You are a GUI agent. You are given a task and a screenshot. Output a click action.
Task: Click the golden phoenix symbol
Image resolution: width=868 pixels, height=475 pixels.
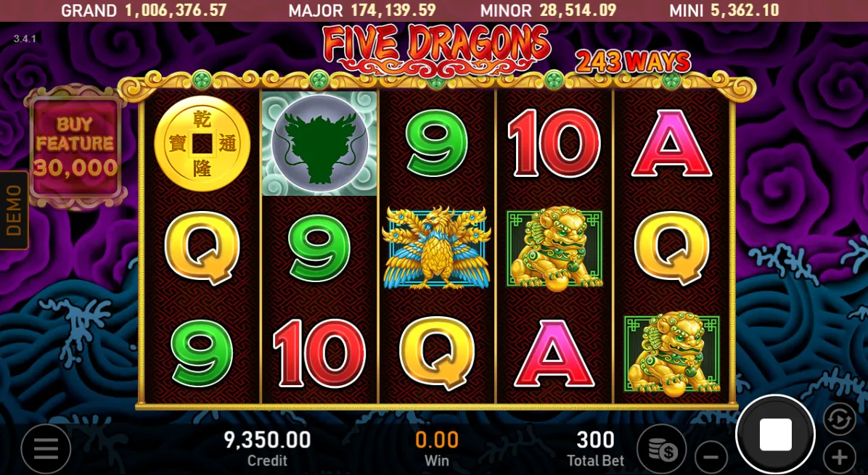click(436, 248)
